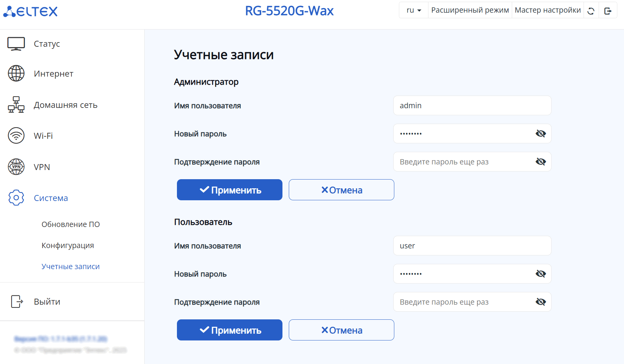Click the Home network icon
Viewport: 624px width, 364px height.
point(16,105)
